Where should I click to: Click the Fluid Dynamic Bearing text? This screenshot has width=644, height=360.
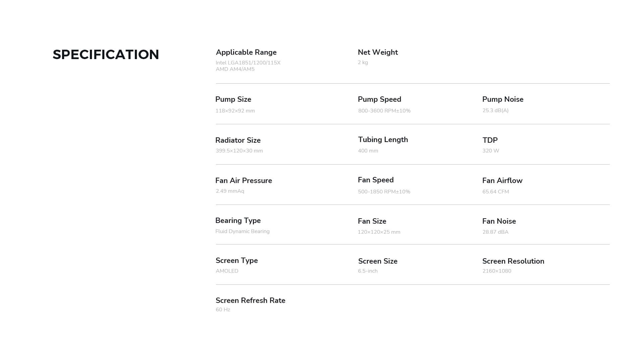(242, 231)
